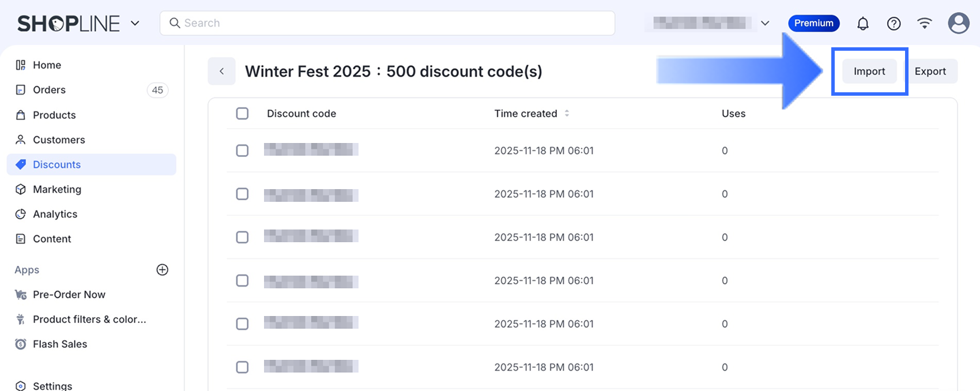Click the notification bell icon

[x=862, y=24]
